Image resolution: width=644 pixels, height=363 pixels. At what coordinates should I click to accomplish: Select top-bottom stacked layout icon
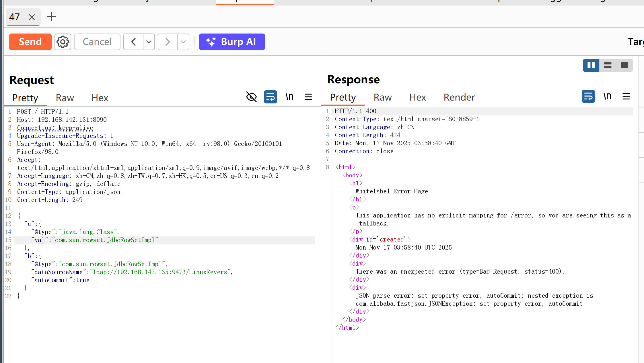click(608, 65)
